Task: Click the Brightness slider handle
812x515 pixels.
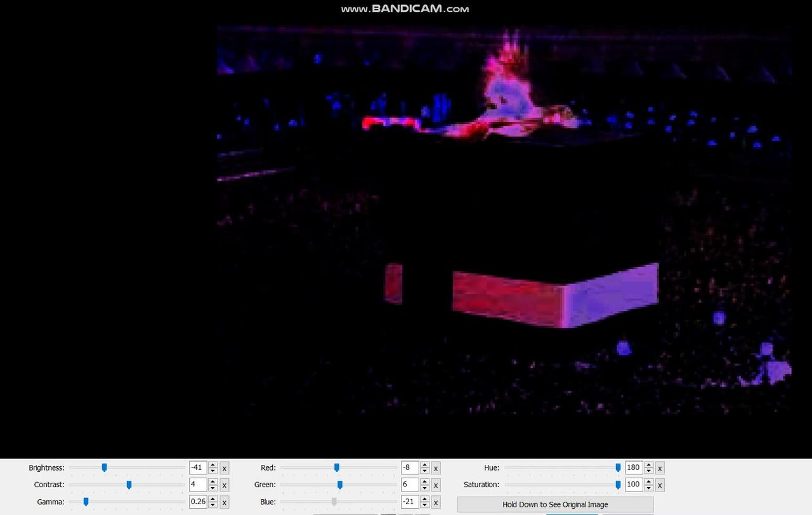Action: 105,468
